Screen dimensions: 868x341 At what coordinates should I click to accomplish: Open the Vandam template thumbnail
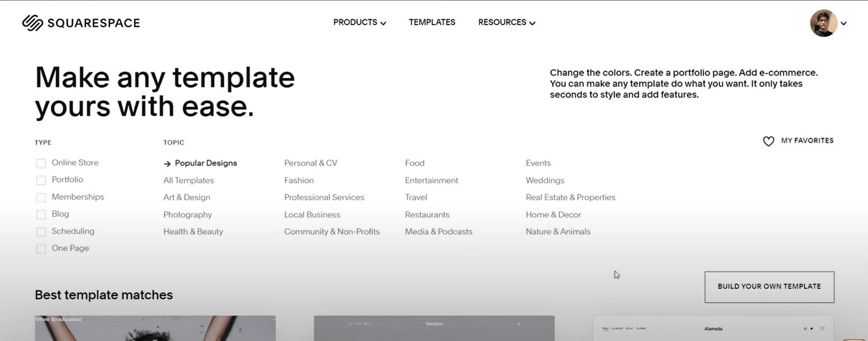pos(434,328)
